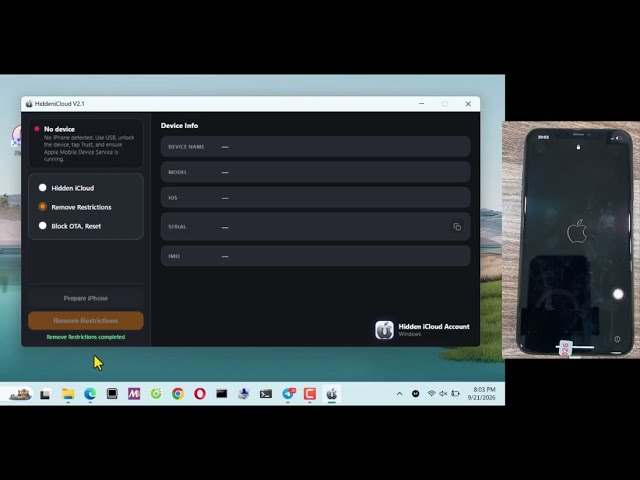Image resolution: width=640 pixels, height=480 pixels.
Task: Open Google Chrome from the taskbar
Action: coord(178,393)
